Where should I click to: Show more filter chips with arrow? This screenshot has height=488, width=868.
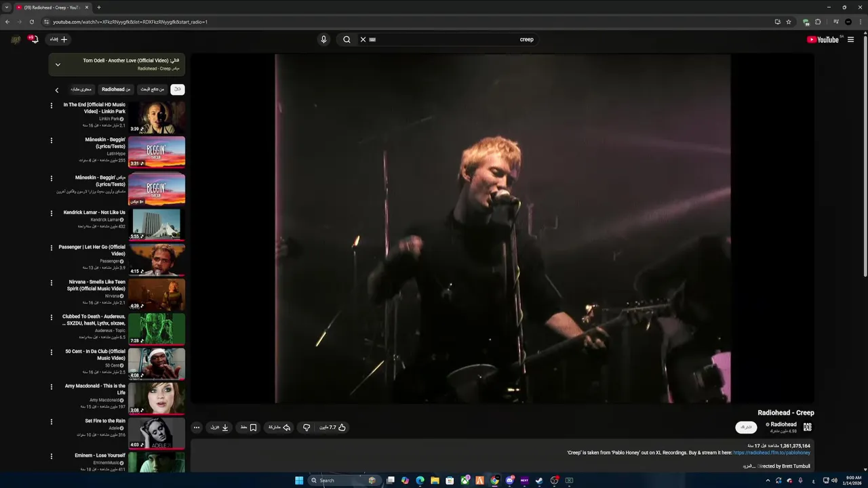[57, 89]
